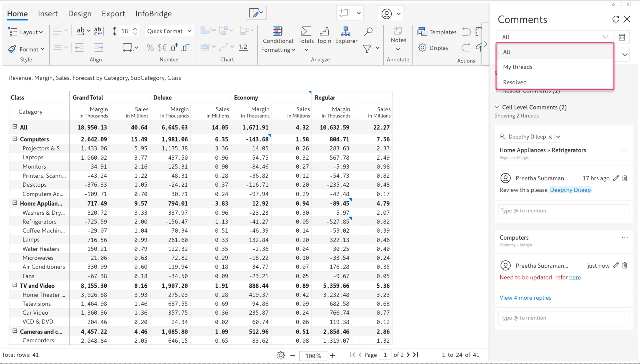Screen dimensions: 640x364
Task: Open the Templates button
Action: [437, 32]
